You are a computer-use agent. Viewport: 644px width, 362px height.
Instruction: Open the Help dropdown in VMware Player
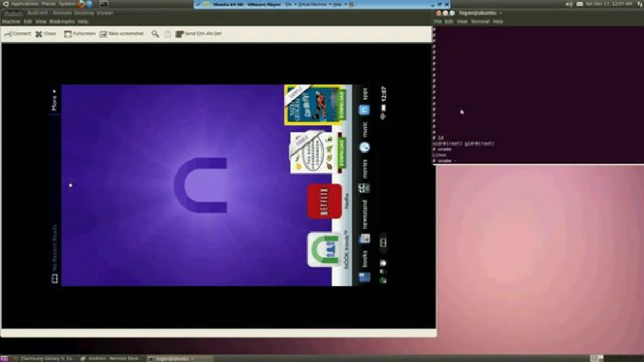(336, 3)
